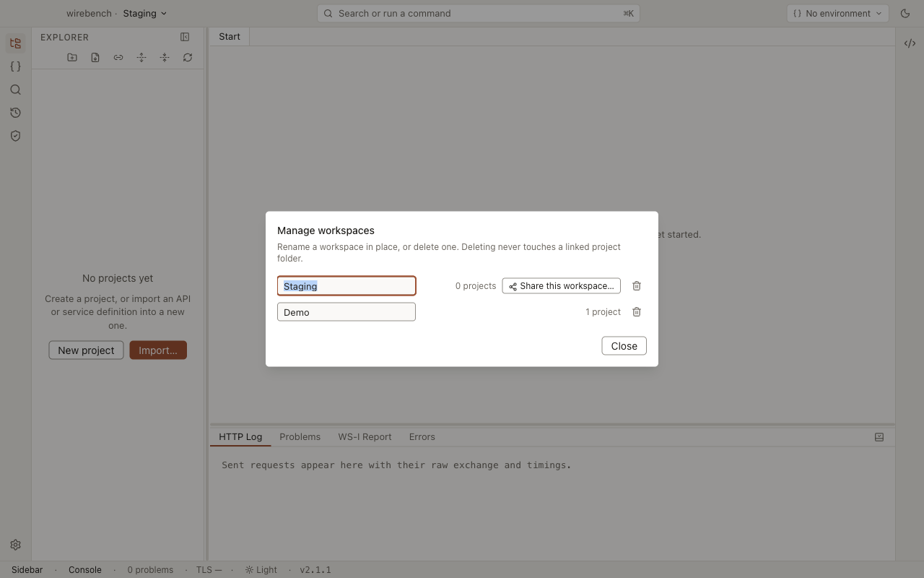Toggle dark mode with the moon icon
This screenshot has width=924, height=578.
tap(905, 13)
